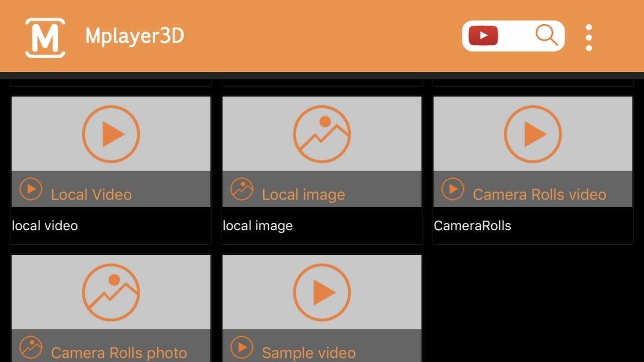Click small picture icon beside Local image
This screenshot has width=644, height=362.
(x=242, y=189)
